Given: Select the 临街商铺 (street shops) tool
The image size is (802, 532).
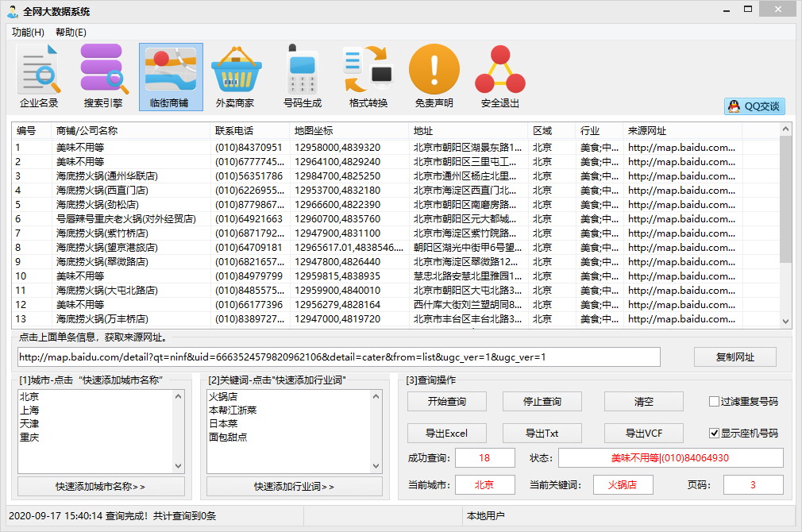Looking at the screenshot, I should [x=170, y=76].
